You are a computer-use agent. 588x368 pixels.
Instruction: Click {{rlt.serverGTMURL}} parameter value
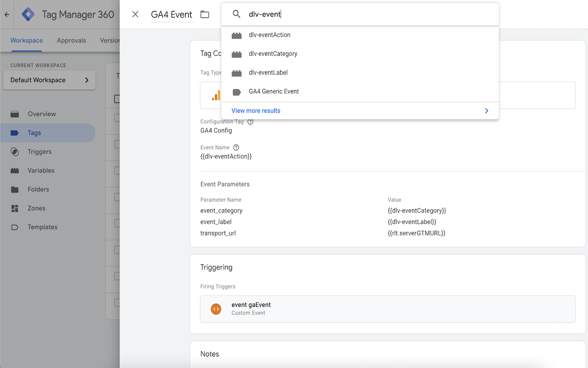pyautogui.click(x=417, y=233)
